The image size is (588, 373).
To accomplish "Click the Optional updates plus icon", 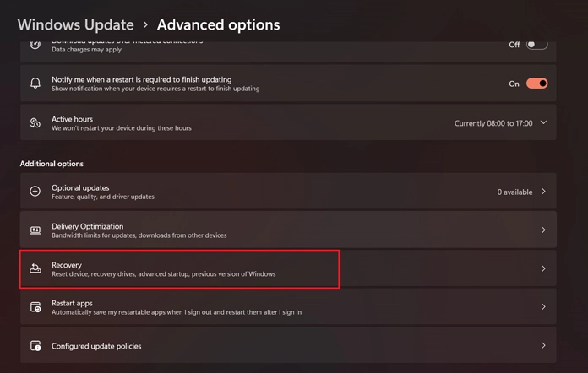I will tap(35, 192).
